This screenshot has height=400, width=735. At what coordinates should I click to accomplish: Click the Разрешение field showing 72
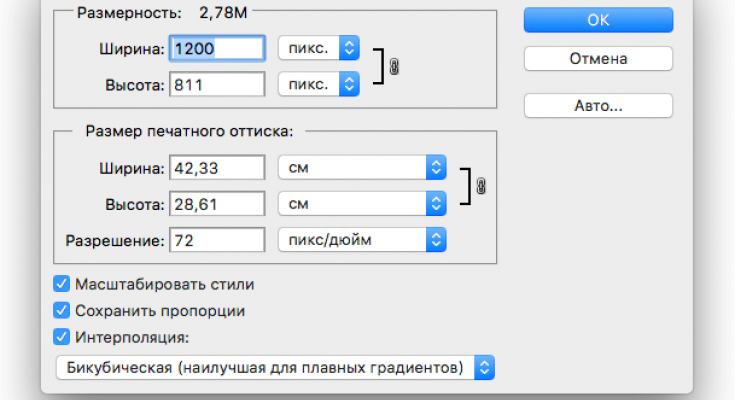[217, 240]
